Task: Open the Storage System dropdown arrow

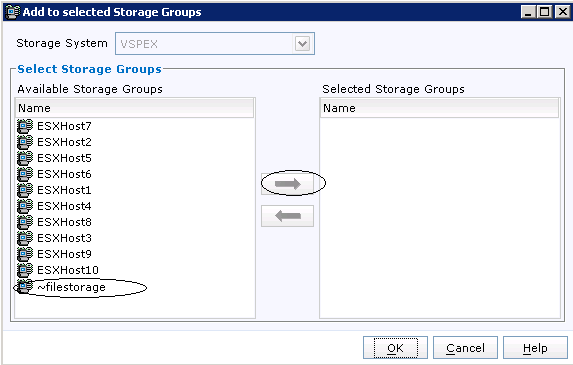Action: tap(302, 44)
